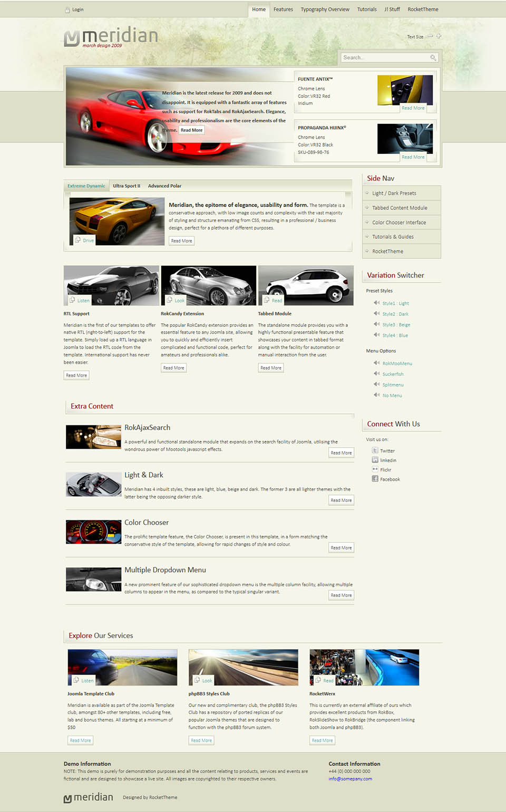Image resolution: width=506 pixels, height=812 pixels.
Task: Click Read More under RokAjaxSearch
Action: (341, 453)
